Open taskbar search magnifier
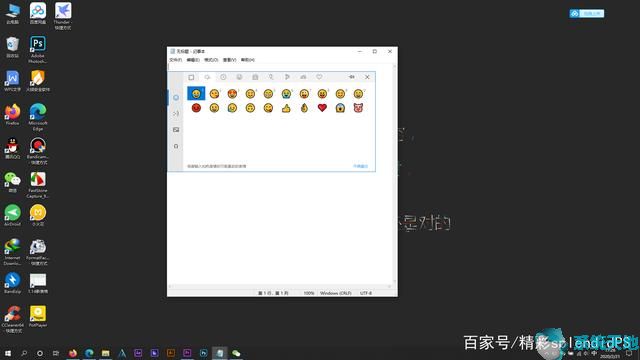 pyautogui.click(x=24, y=353)
